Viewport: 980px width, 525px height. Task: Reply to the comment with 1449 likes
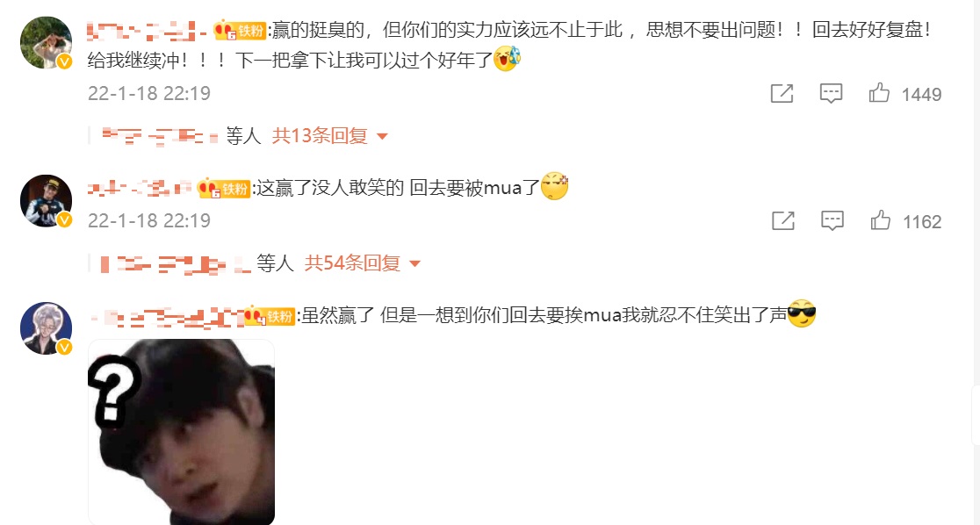(x=832, y=93)
